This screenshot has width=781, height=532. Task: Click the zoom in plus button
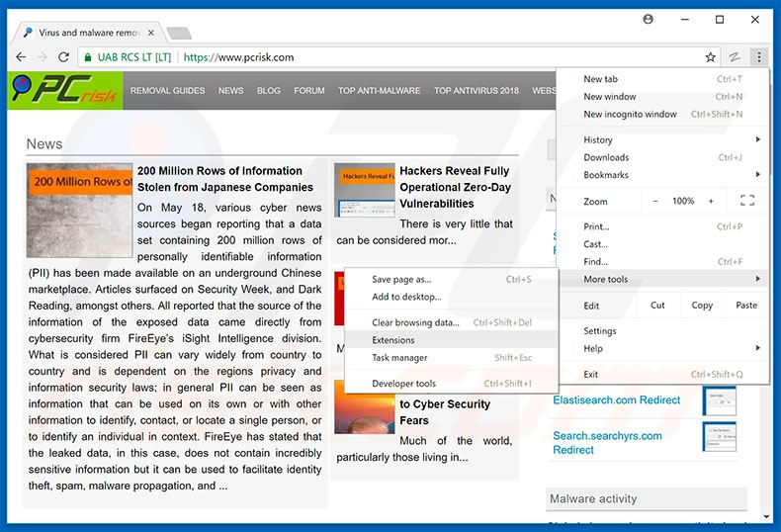(x=711, y=201)
